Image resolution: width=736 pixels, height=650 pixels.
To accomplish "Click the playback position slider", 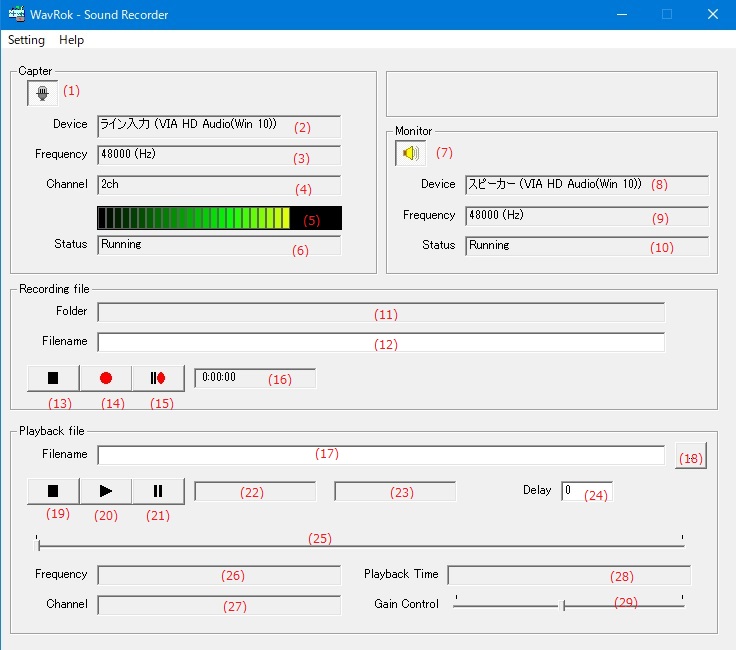I will point(360,545).
